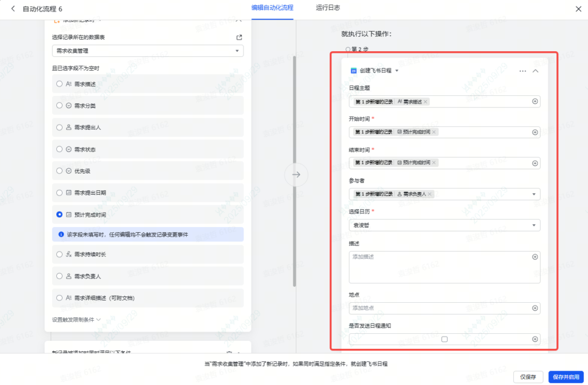This screenshot has width=588, height=385.
Task: Click the three-dots menu on 创建飞书日程 card
Action: [x=522, y=71]
